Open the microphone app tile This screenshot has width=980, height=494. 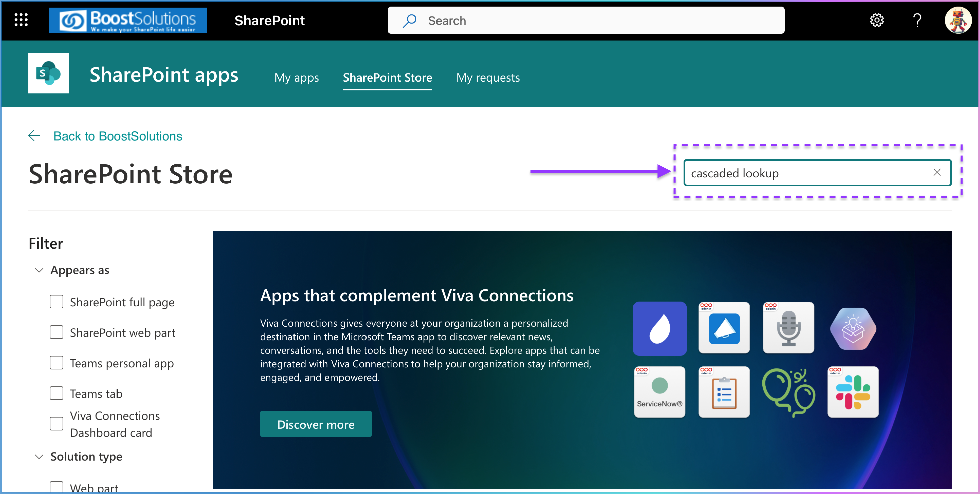tap(789, 328)
